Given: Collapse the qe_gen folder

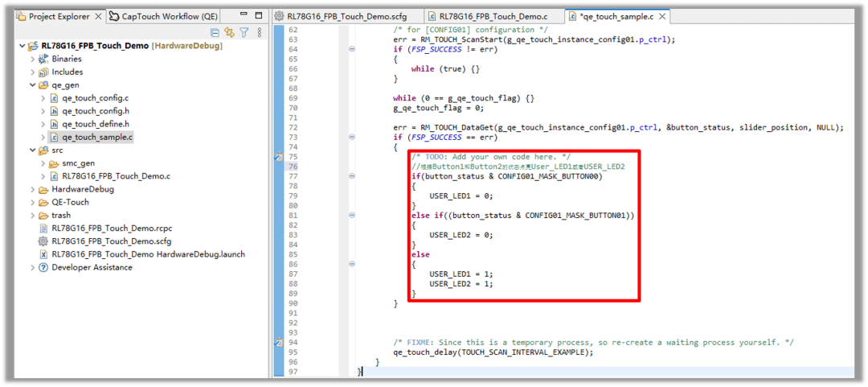Looking at the screenshot, I should tap(33, 84).
